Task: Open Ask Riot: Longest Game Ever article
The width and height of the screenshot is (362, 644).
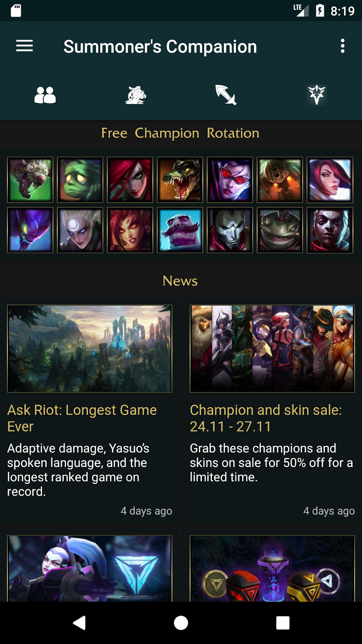Action: click(x=82, y=418)
